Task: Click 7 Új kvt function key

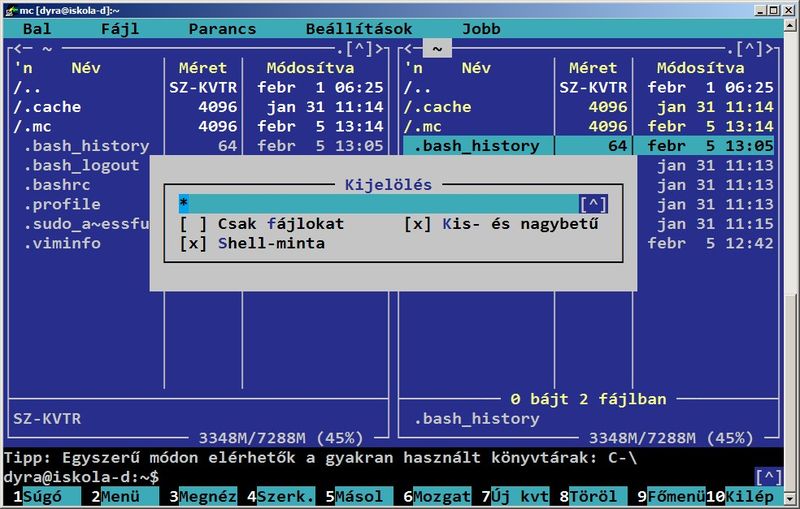Action: (515, 496)
